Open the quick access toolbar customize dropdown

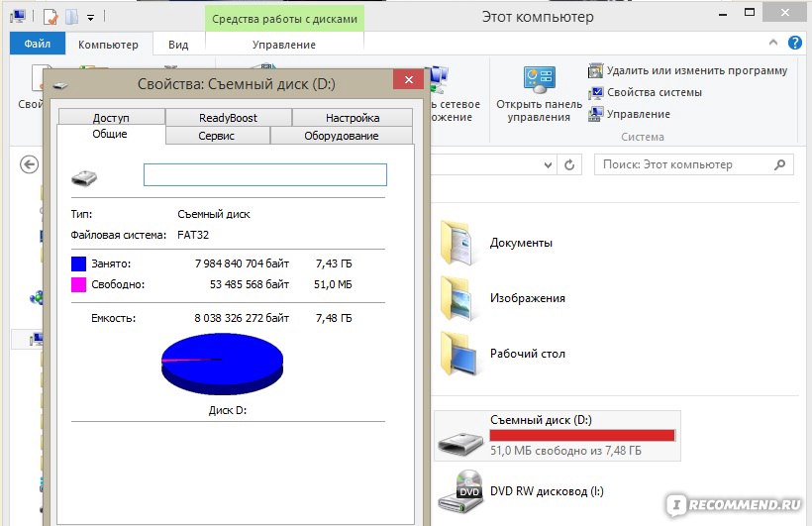coord(91,18)
